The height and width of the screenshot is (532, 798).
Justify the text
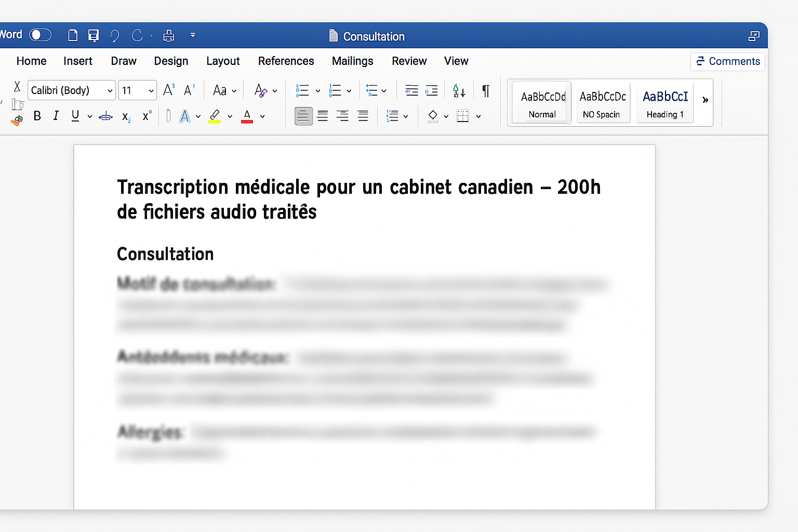click(x=363, y=116)
